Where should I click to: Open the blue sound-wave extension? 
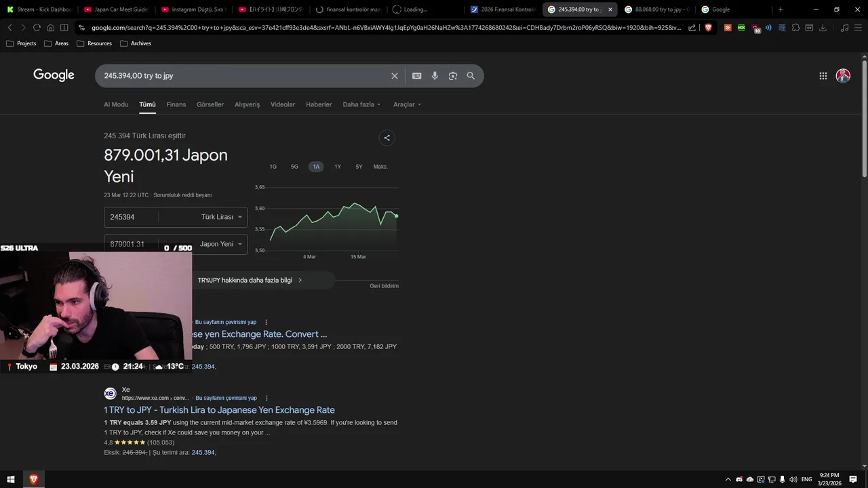point(768,28)
